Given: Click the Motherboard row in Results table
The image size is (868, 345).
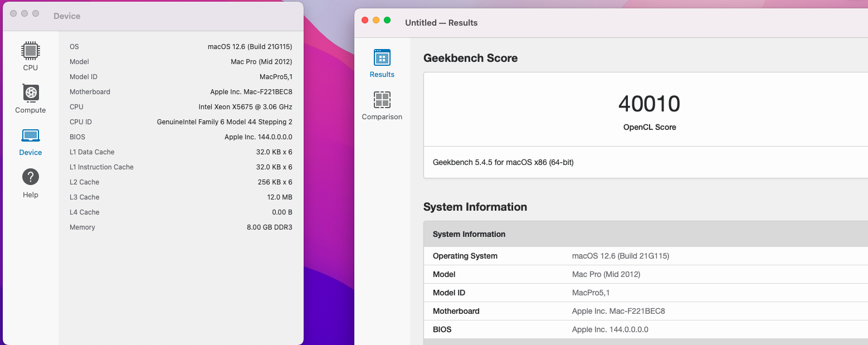Looking at the screenshot, I should tap(646, 311).
